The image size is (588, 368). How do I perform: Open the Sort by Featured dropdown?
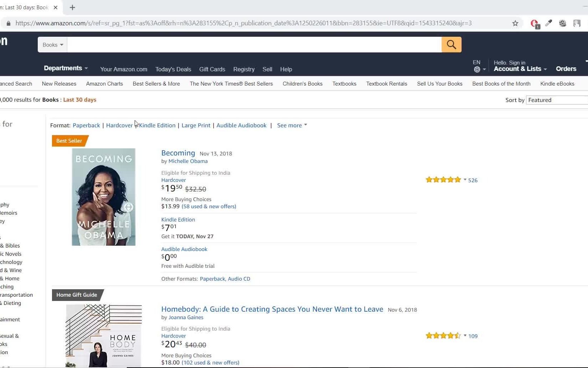tap(557, 100)
